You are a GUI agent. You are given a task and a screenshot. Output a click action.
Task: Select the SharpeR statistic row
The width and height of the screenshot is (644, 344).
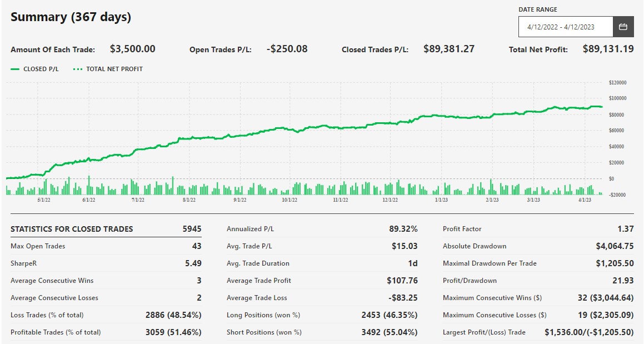(106, 263)
